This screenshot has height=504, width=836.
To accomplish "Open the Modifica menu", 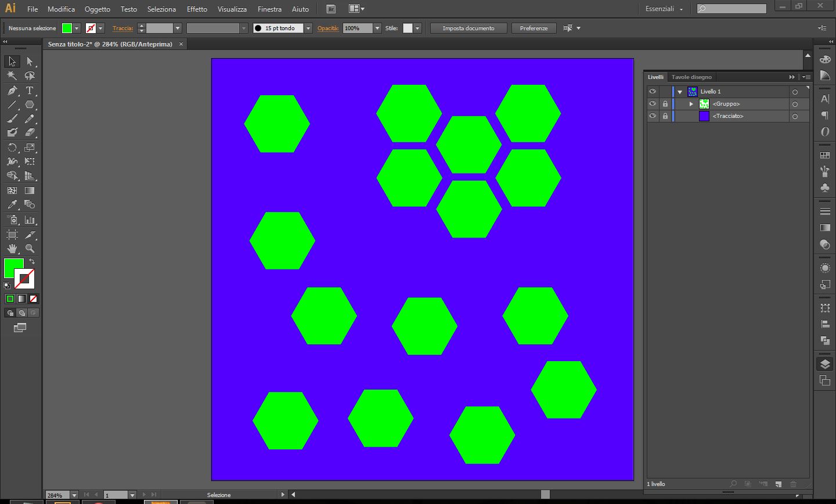I will (x=62, y=9).
